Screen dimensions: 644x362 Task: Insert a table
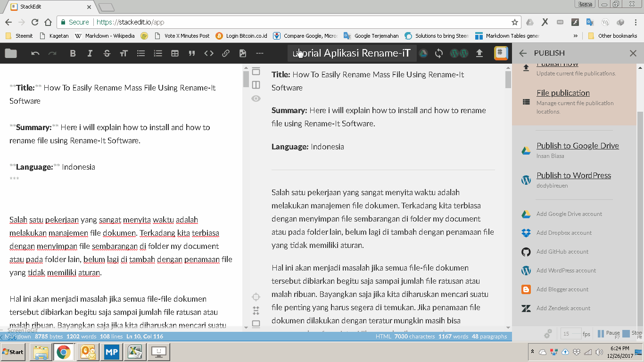pos(175,53)
